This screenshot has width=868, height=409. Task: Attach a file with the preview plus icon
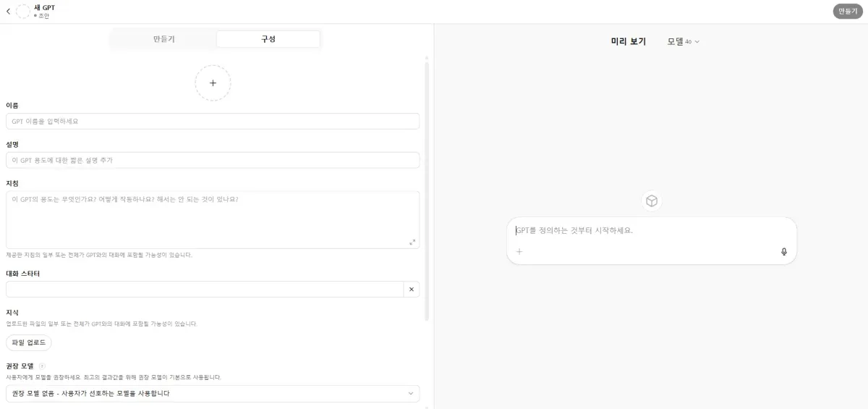519,252
